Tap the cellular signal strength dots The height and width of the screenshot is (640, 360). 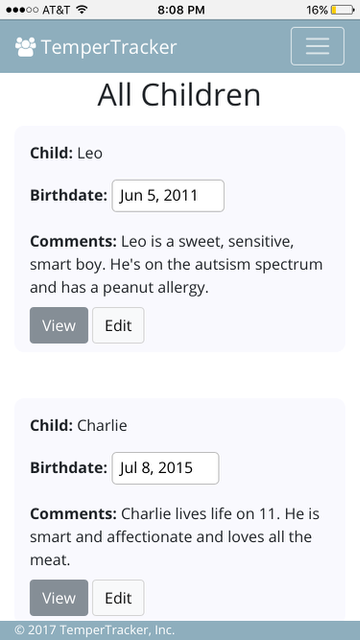(22, 10)
